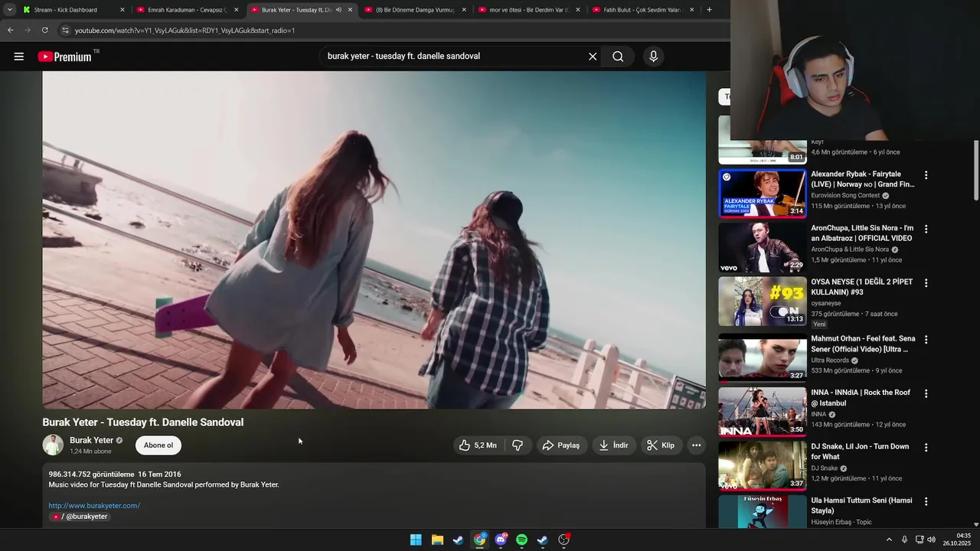Click the Hüseyin Erbaş - Topic channel
This screenshot has width=980, height=551.
pyautogui.click(x=841, y=523)
